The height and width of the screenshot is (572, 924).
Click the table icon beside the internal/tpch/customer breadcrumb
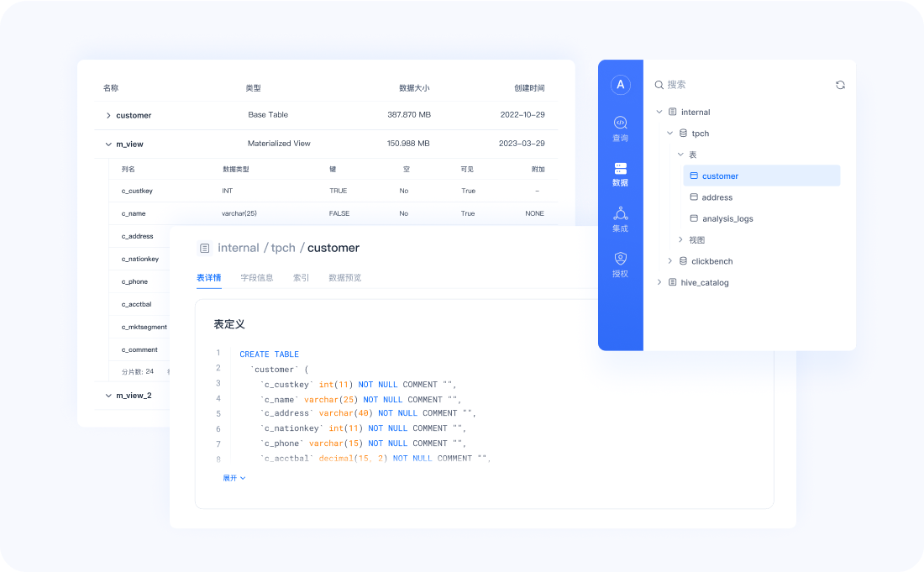coord(204,248)
